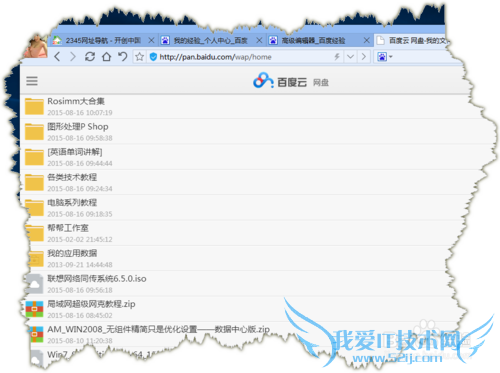Click the browser back arrow
The width and height of the screenshot is (500, 373).
click(x=57, y=57)
